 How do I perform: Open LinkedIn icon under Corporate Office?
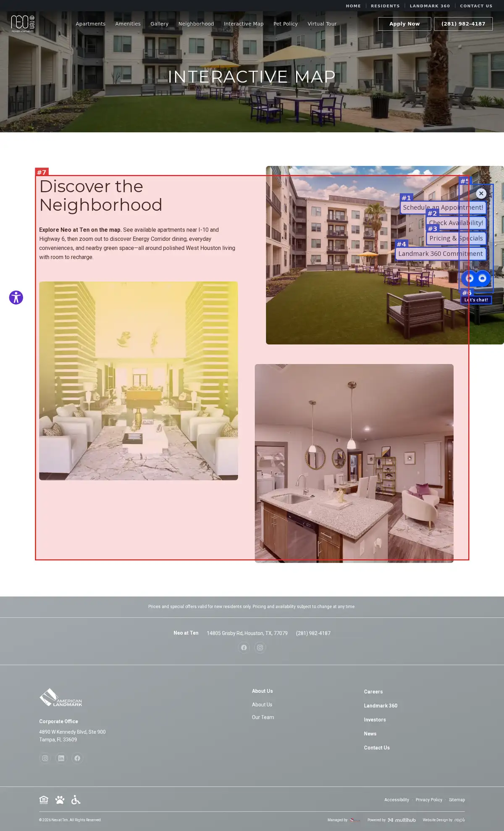coord(61,758)
